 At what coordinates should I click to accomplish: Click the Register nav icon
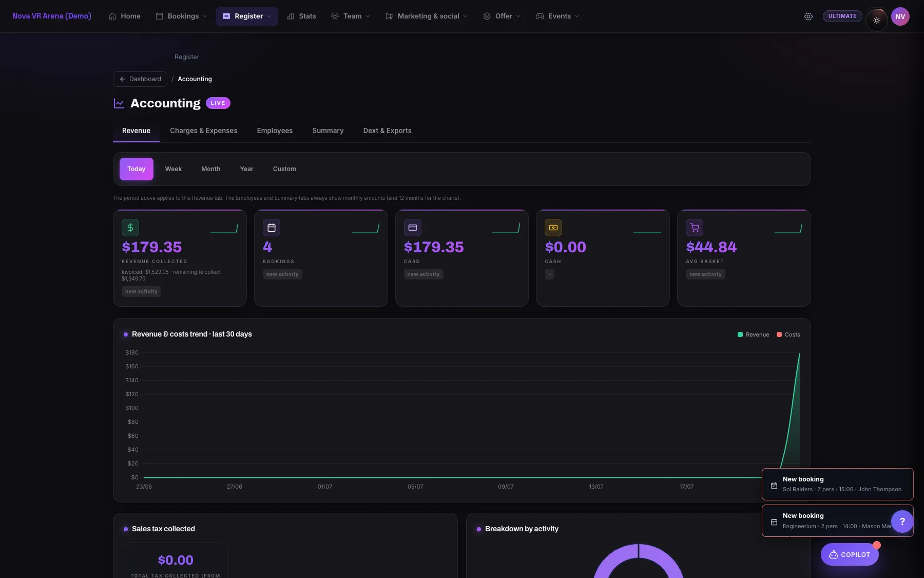pos(226,16)
